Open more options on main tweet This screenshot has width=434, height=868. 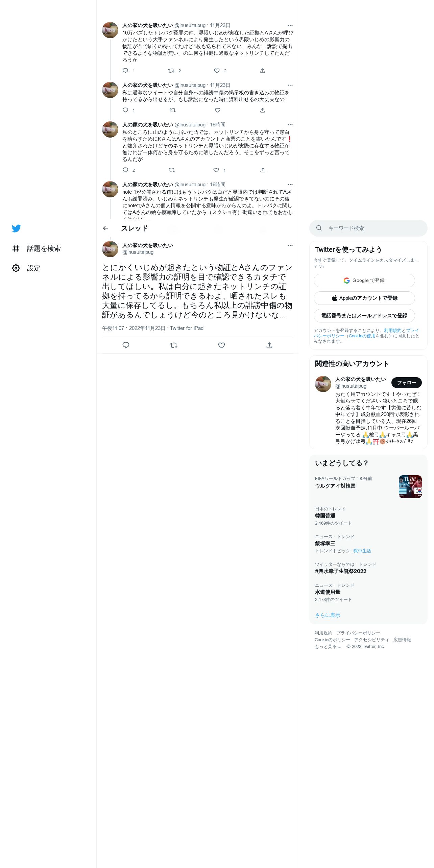tap(290, 245)
